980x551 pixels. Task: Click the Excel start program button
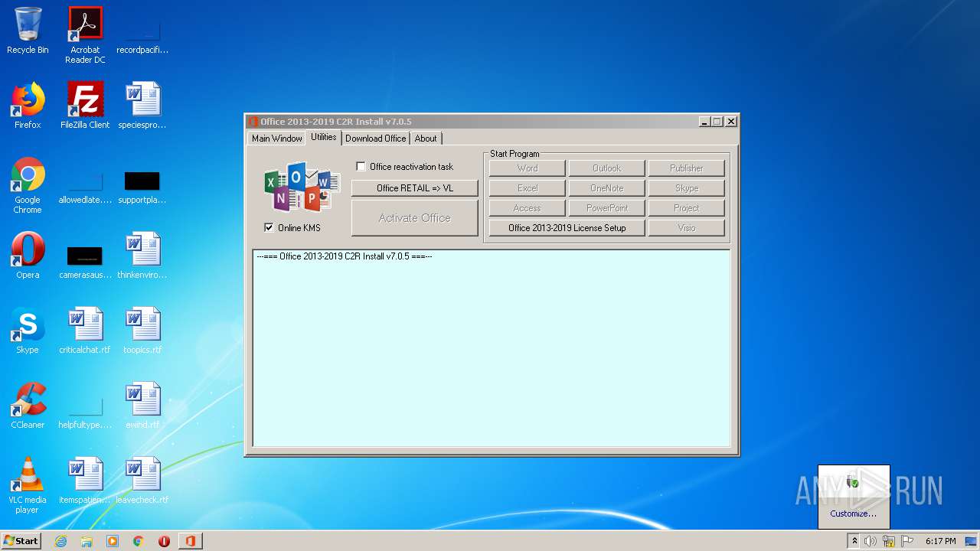[x=528, y=188]
